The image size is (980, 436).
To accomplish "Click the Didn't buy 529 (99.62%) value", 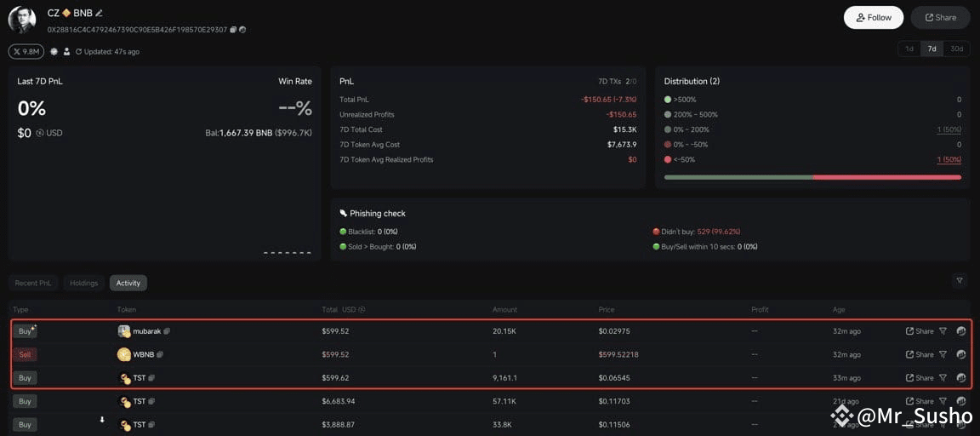I will 719,232.
